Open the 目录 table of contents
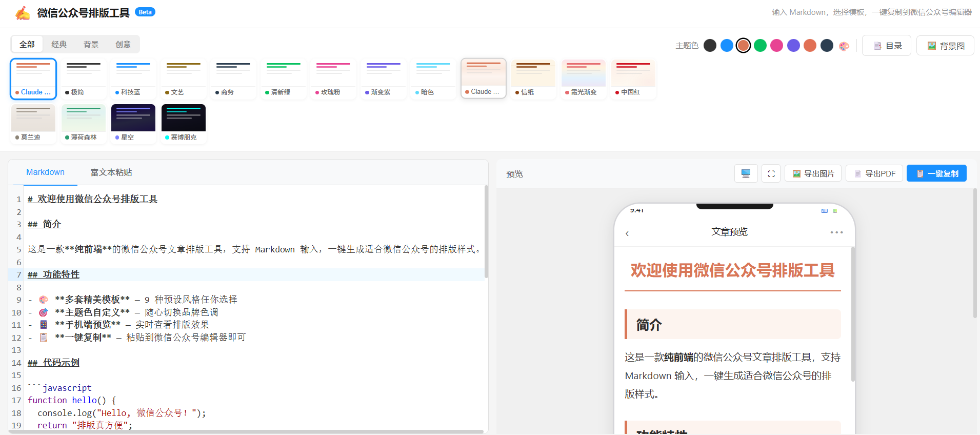 tap(887, 46)
